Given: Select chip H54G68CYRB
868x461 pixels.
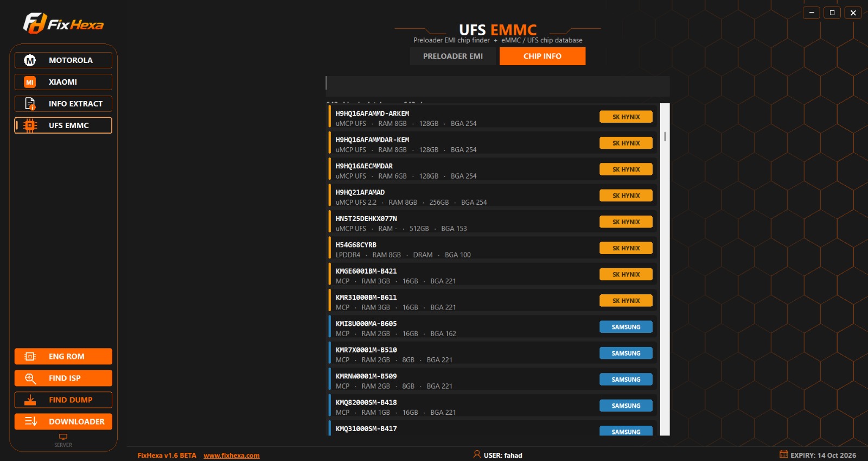Looking at the screenshot, I should (x=493, y=249).
